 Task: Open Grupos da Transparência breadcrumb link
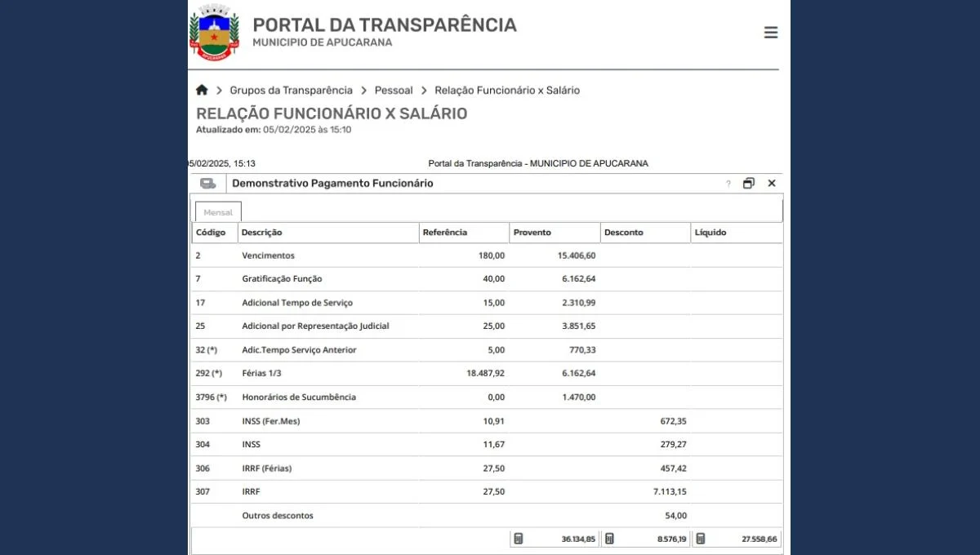pos(291,91)
